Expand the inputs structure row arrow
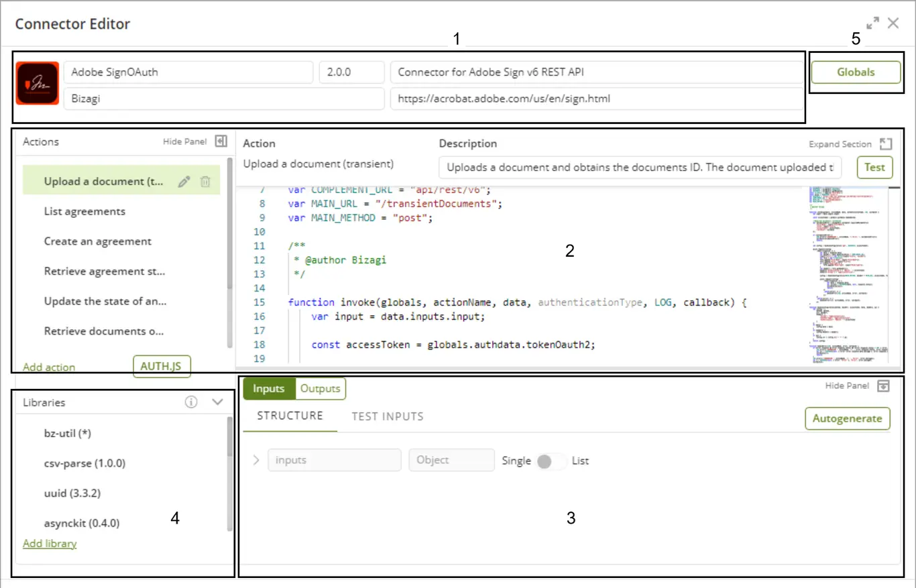 pyautogui.click(x=255, y=460)
